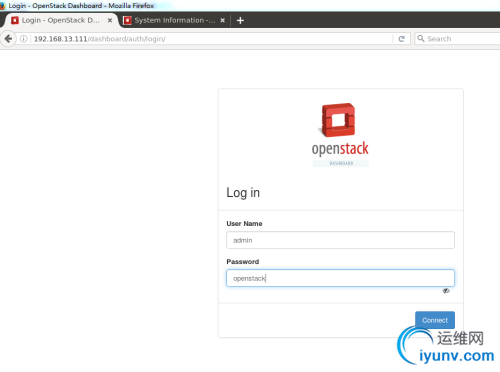Reload the page with the refresh icon
500x372 pixels.
click(x=402, y=39)
